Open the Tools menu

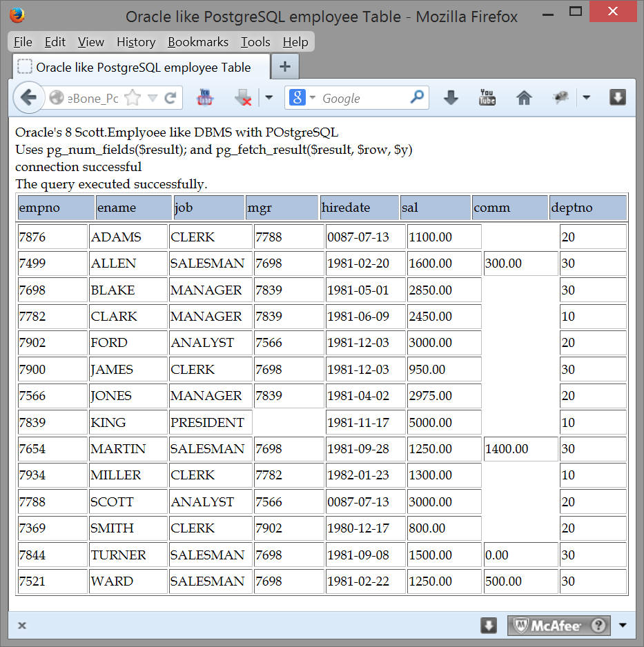pos(255,42)
